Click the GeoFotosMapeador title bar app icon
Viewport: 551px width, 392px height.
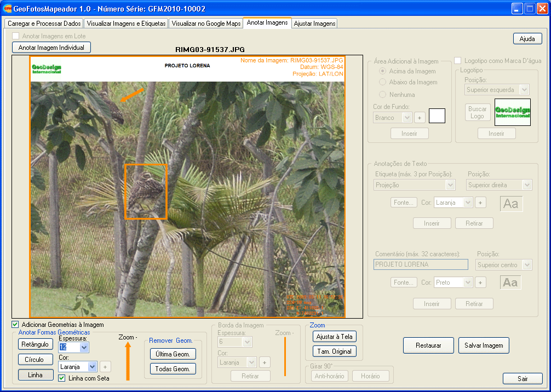tap(8, 8)
